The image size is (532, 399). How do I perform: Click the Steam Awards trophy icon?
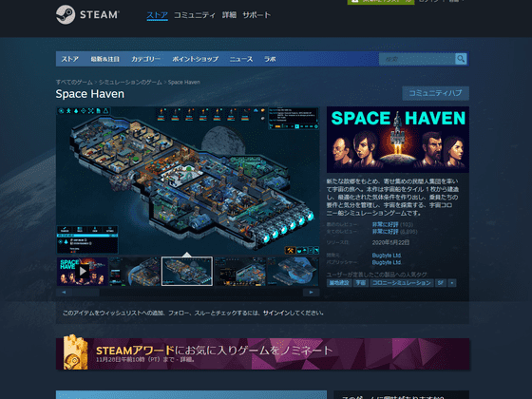(x=75, y=352)
